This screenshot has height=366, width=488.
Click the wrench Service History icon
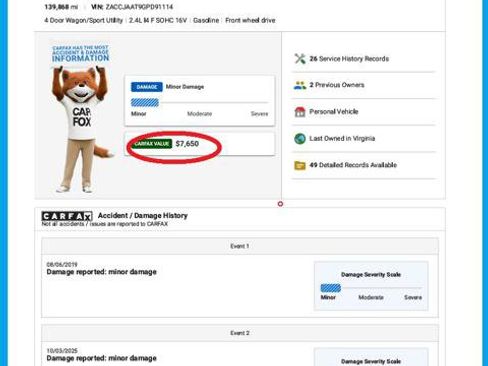(x=300, y=59)
